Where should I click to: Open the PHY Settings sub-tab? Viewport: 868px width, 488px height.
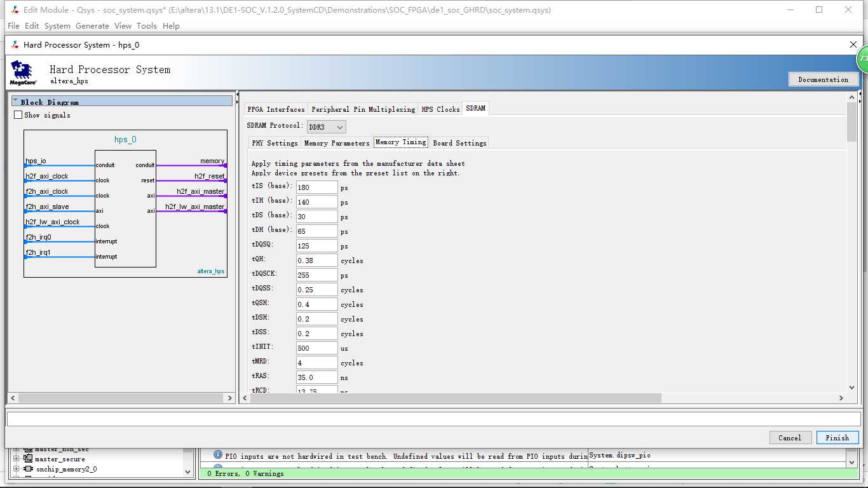click(x=275, y=143)
